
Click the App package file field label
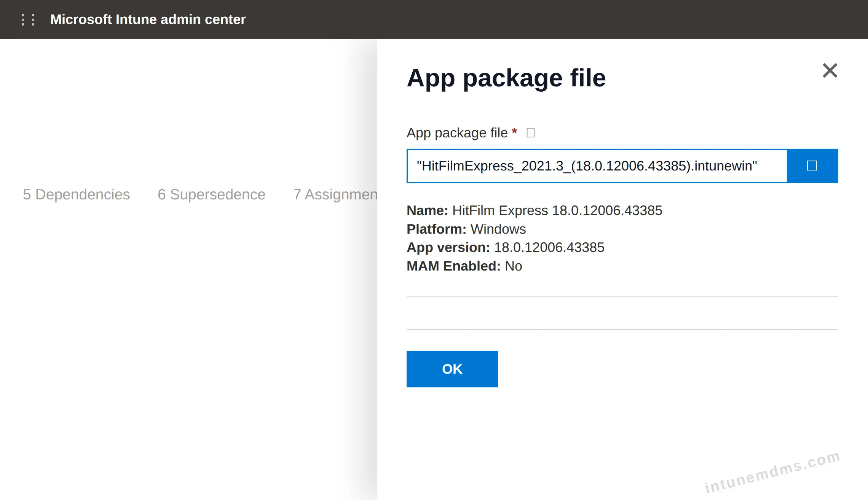457,133
